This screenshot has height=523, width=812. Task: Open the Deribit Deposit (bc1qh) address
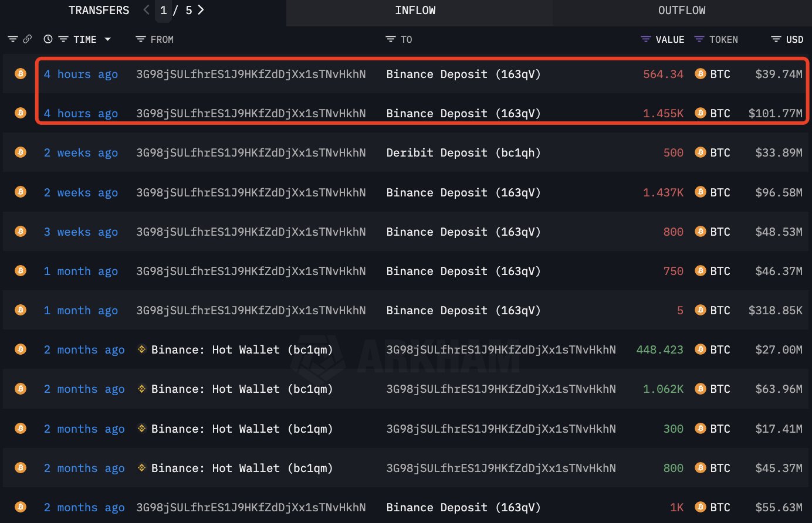pos(463,153)
